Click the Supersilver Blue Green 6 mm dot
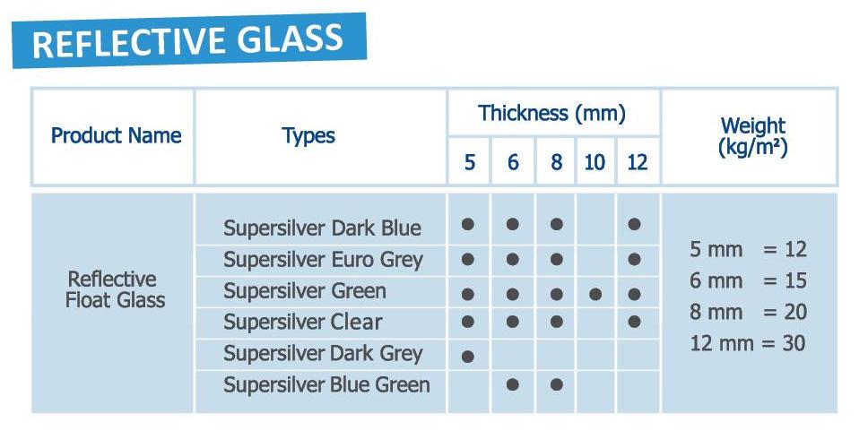The height and width of the screenshot is (439, 868). point(513,384)
